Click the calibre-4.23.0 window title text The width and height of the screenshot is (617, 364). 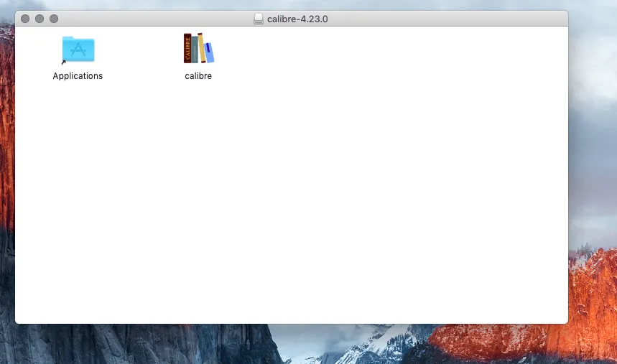297,19
